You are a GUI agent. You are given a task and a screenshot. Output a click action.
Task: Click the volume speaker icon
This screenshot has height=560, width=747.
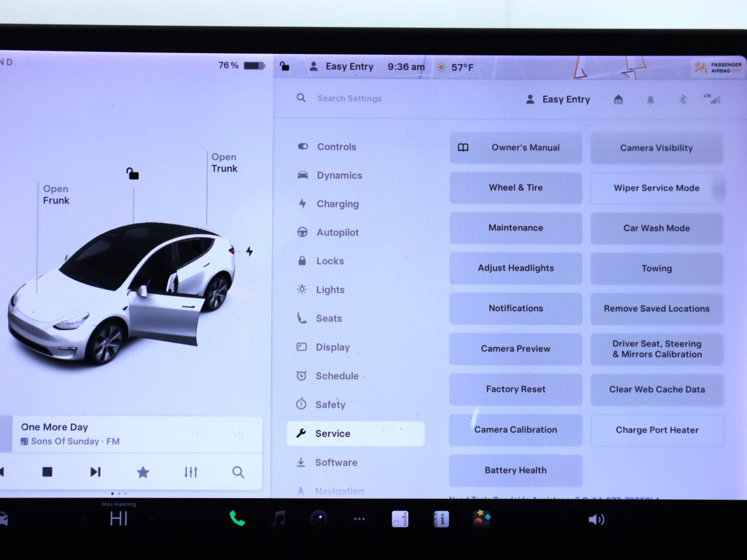(596, 519)
